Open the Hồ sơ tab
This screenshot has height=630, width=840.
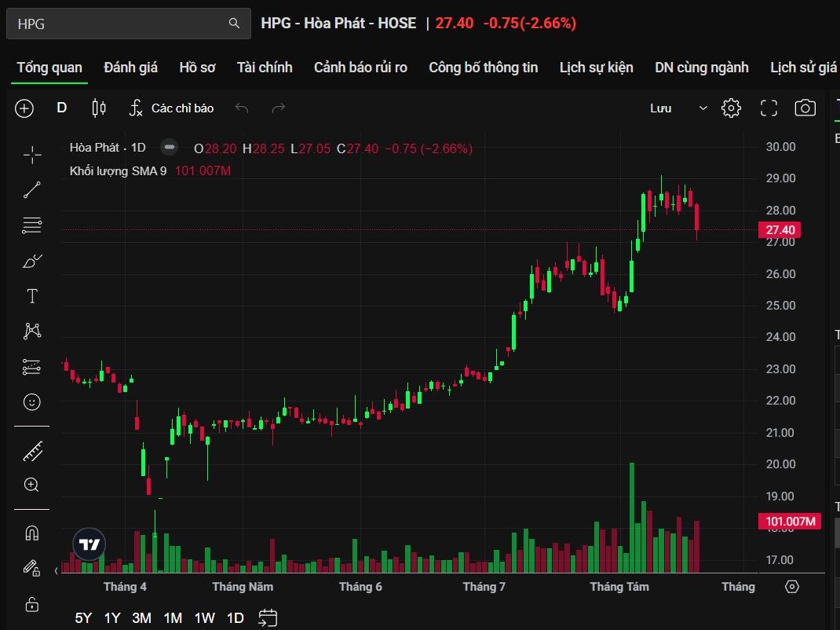point(197,68)
